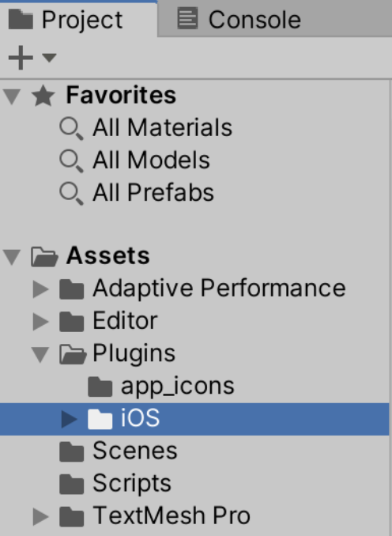This screenshot has height=536, width=392.
Task: Click the app_icons folder icon
Action: pos(100,387)
